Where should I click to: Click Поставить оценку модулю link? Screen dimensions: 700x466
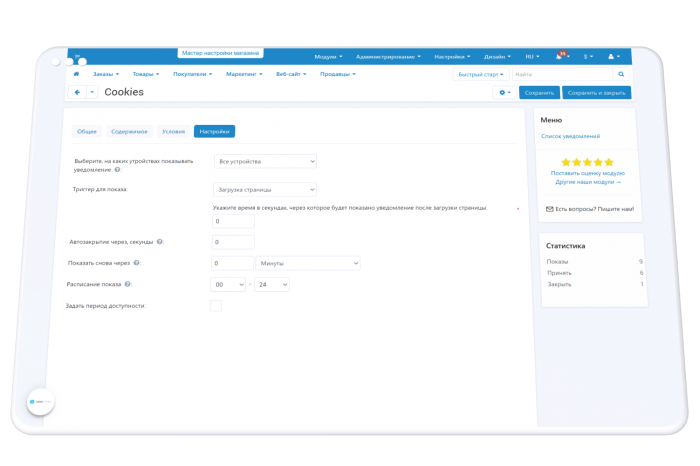(588, 173)
